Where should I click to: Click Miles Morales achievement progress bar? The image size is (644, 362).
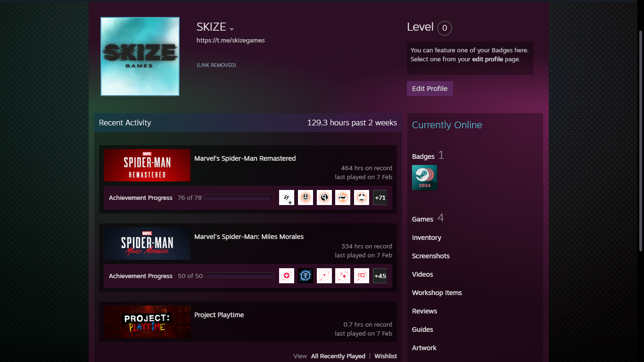click(240, 276)
